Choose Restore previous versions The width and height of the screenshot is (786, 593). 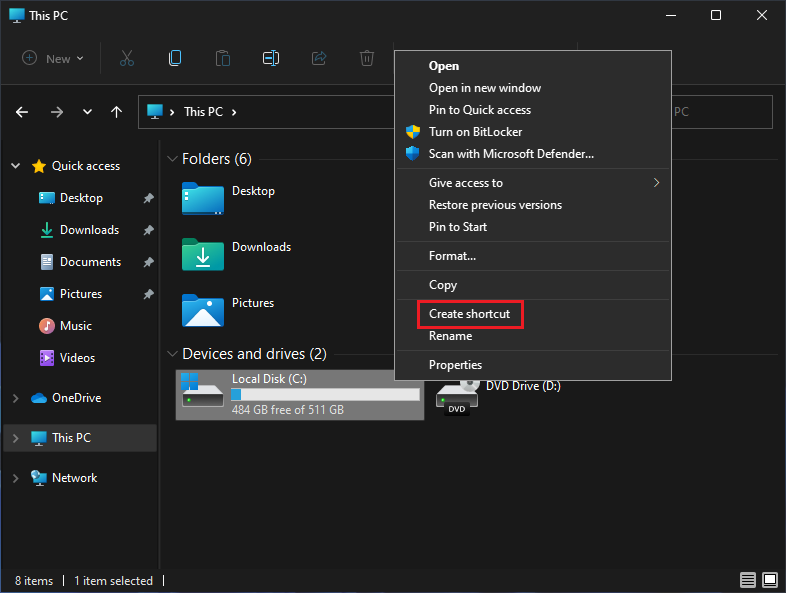[x=533, y=205]
